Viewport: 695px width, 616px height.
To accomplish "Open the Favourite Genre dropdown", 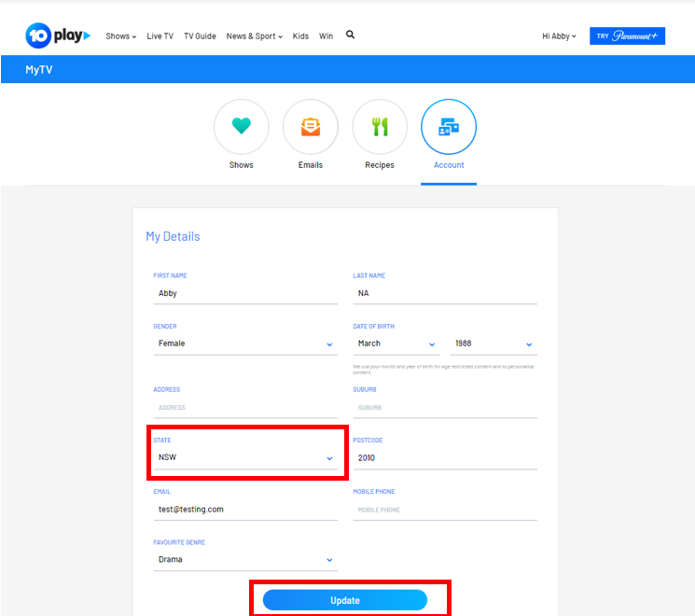I will tap(245, 560).
